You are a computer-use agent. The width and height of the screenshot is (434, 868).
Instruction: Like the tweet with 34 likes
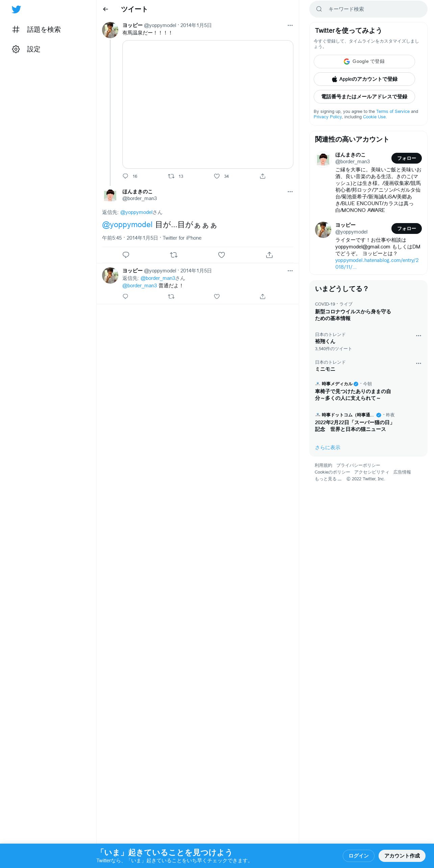click(x=217, y=176)
